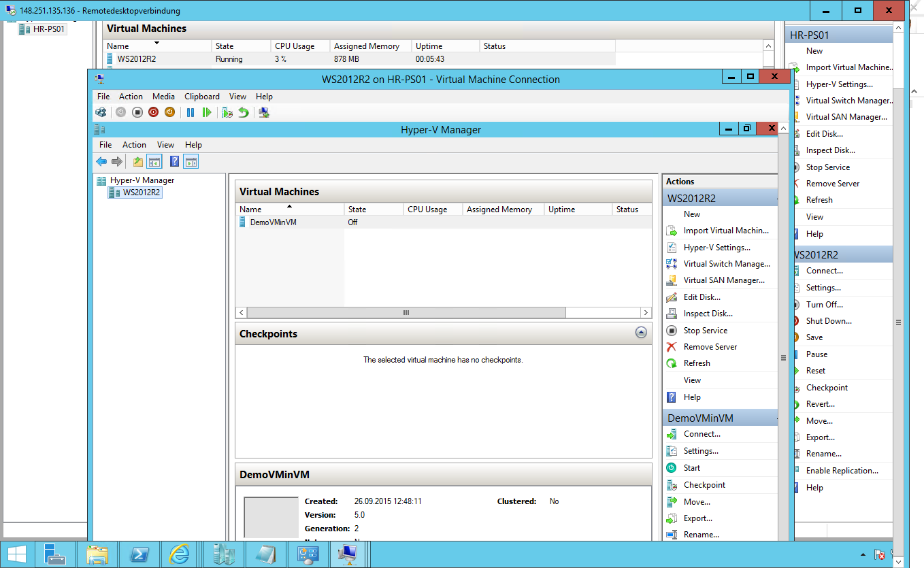
Task: Open File menu in Virtual Machine Connection window
Action: pyautogui.click(x=103, y=97)
